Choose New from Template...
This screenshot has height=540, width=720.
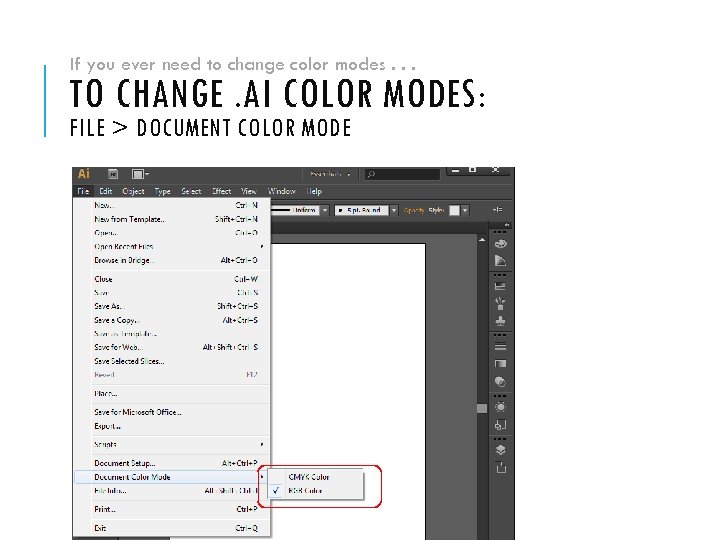pyautogui.click(x=172, y=219)
